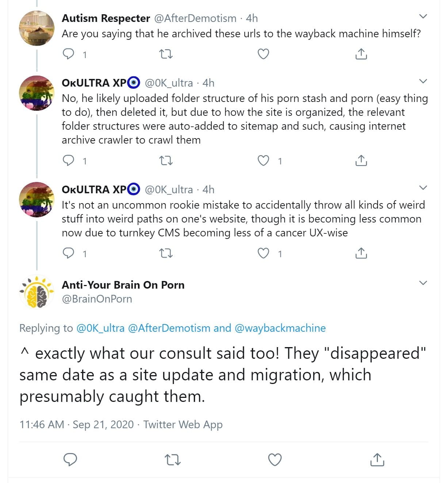Click the @AfterDemotism link in Replying to
448x483 pixels.
pos(169,328)
